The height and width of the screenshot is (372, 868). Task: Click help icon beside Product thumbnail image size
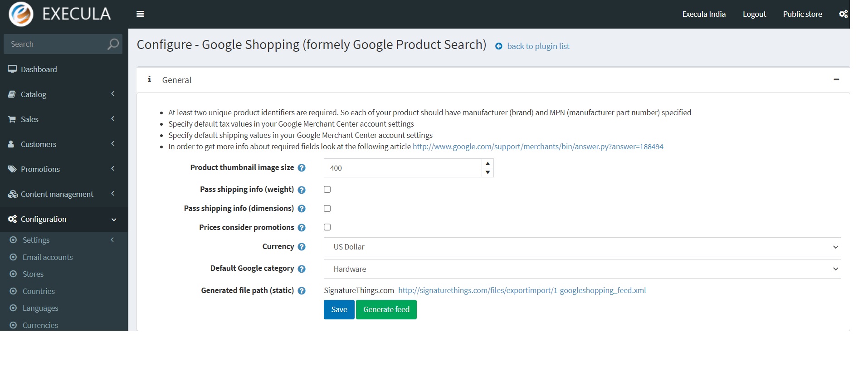[302, 168]
